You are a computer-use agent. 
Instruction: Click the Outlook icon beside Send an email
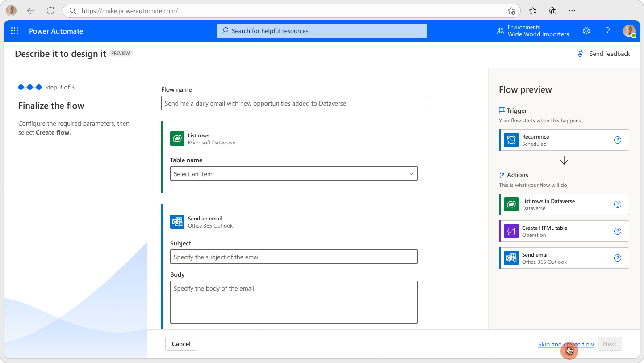pos(177,222)
